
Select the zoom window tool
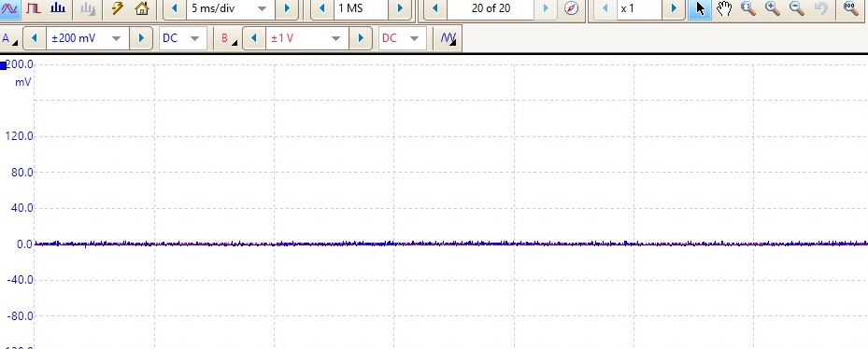747,8
